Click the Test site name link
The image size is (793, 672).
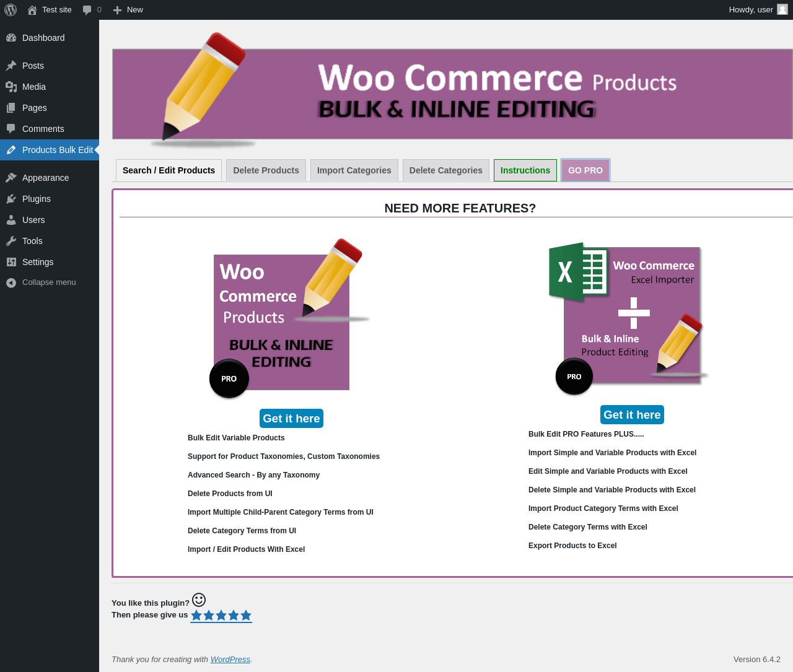click(x=57, y=10)
